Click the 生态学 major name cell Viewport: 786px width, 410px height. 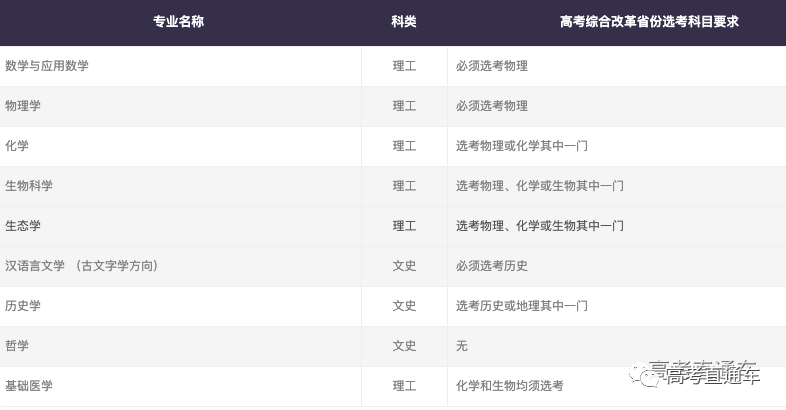pos(23,226)
